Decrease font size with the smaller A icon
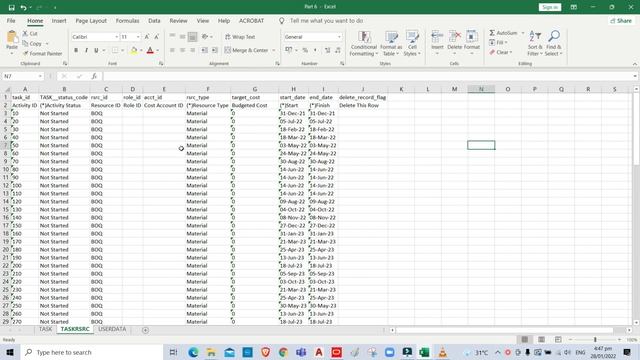The width and height of the screenshot is (640, 360). (x=157, y=37)
